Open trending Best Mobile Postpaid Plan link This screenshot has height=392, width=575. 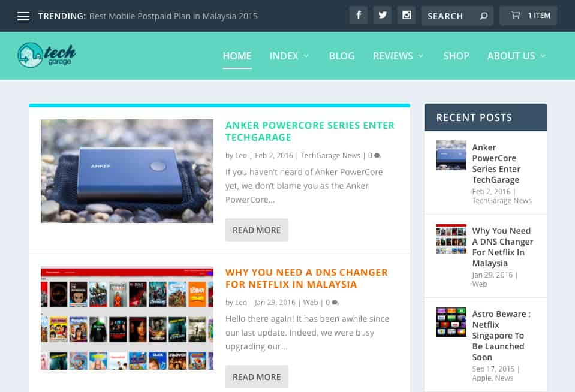(173, 16)
